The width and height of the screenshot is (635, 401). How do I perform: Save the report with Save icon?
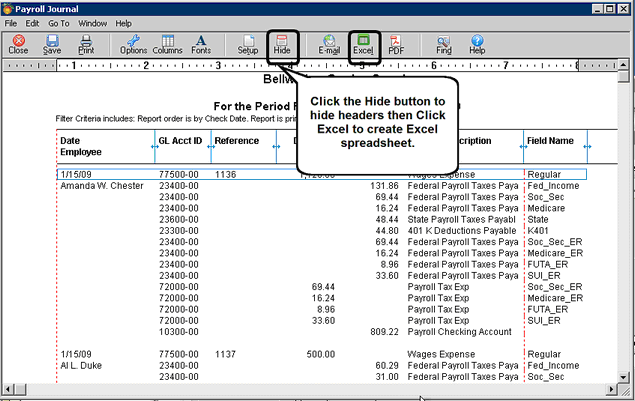[x=52, y=45]
